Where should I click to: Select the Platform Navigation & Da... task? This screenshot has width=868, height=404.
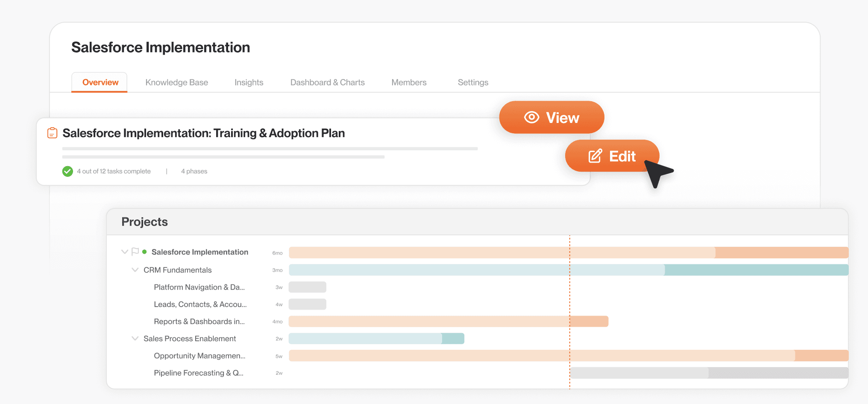[x=199, y=287]
